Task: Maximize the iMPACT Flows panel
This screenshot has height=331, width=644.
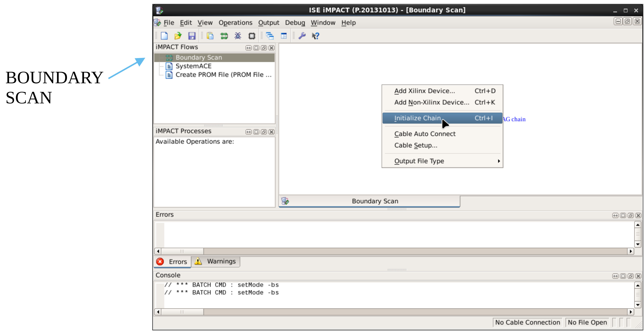Action: pyautogui.click(x=256, y=48)
